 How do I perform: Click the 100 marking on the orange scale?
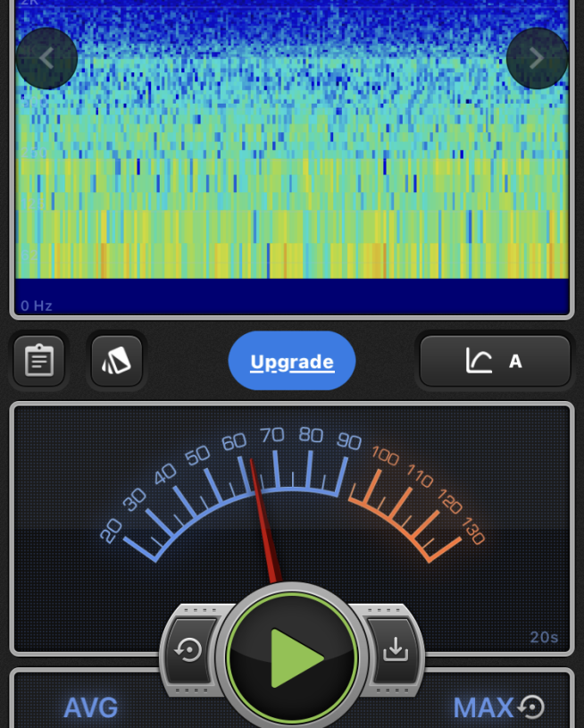pos(385,455)
